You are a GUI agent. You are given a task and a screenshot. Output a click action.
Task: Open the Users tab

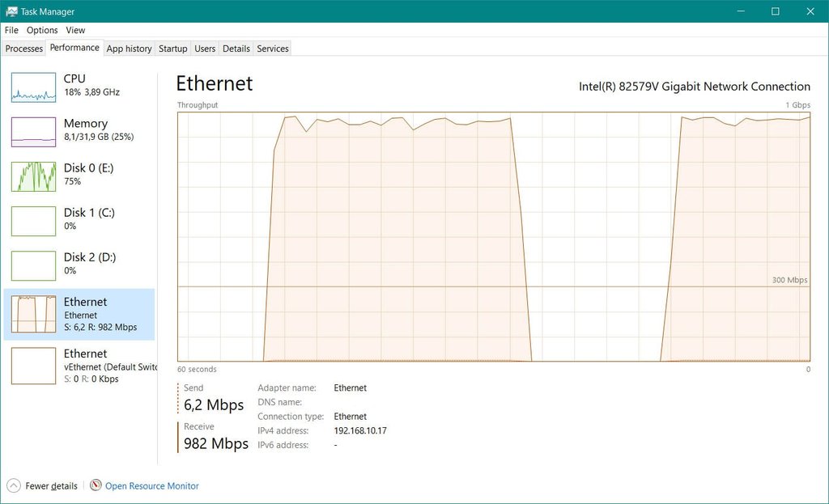click(x=205, y=49)
